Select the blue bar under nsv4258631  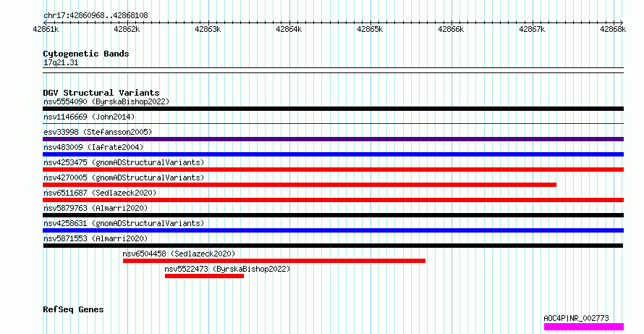(x=333, y=230)
